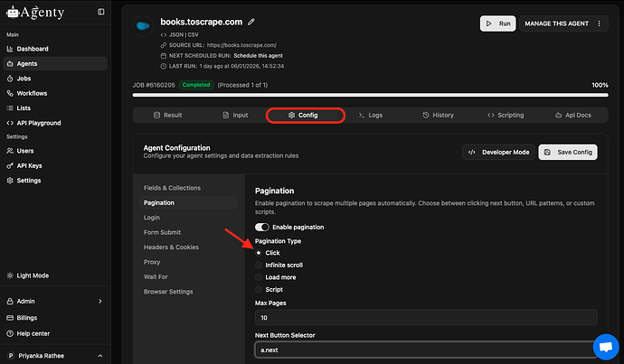This screenshot has width=624, height=364.
Task: Click Schedule this agent link
Action: pyautogui.click(x=258, y=56)
